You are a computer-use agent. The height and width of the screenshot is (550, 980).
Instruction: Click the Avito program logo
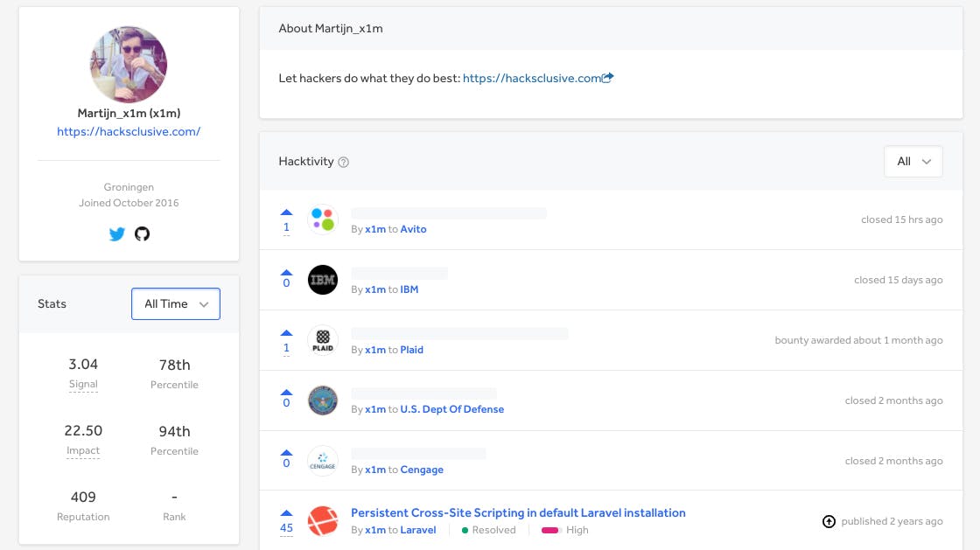[x=323, y=219]
